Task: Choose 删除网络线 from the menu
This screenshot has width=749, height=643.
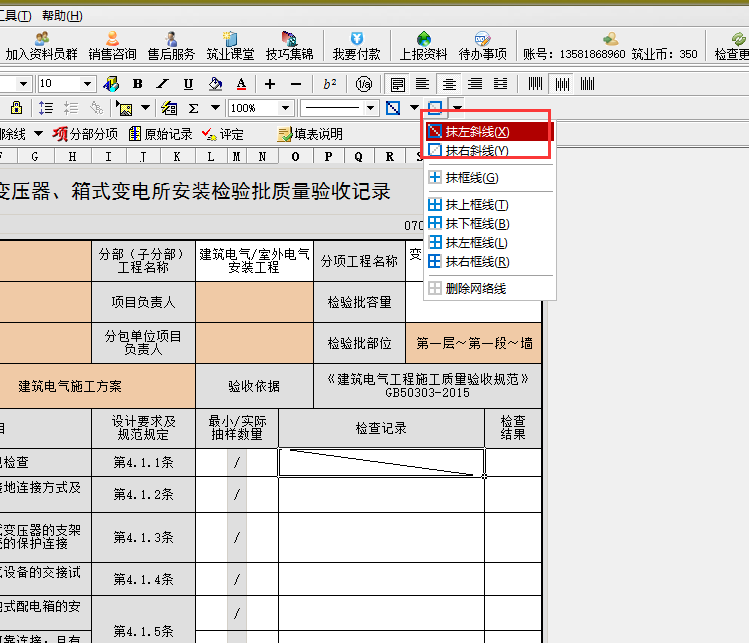Action: pos(475,288)
